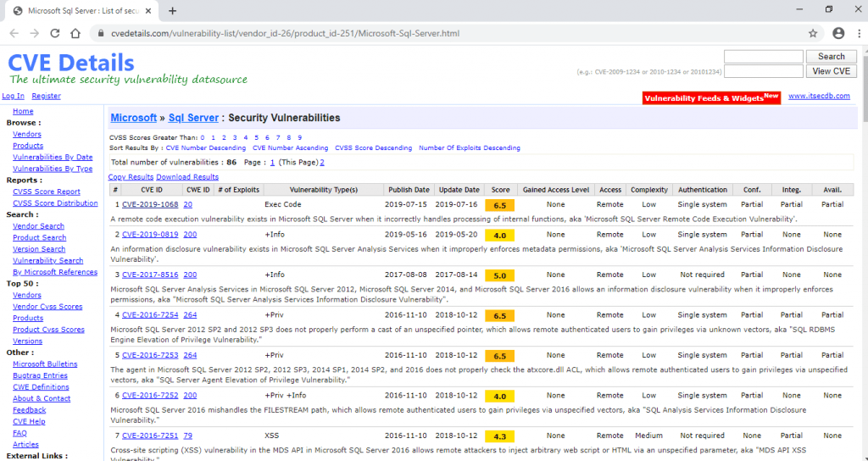Viewport: 868px width, 461px height.
Task: Open Bugtraq Entries link
Action: coord(40,375)
